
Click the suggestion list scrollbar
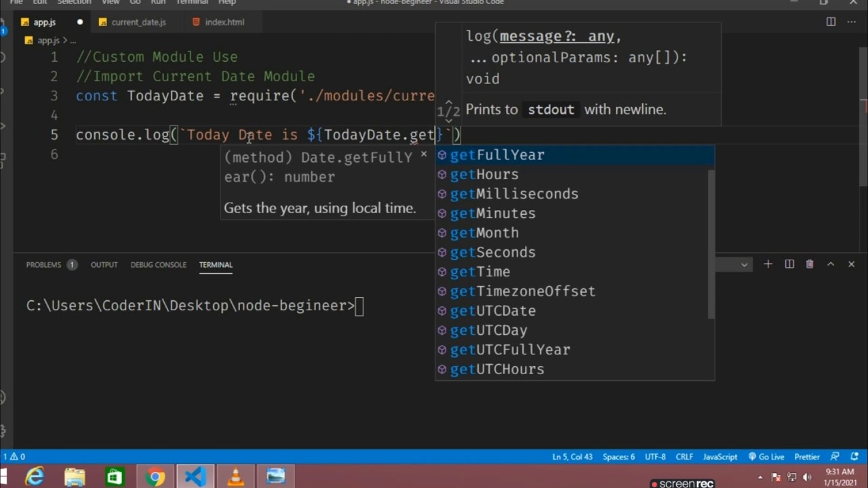pyautogui.click(x=711, y=244)
